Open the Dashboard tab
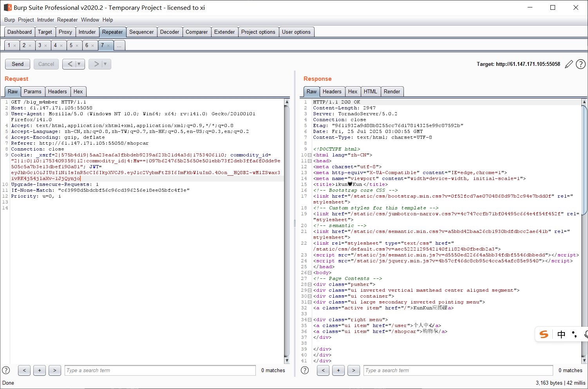Image resolution: width=588 pixels, height=389 pixels. click(20, 32)
